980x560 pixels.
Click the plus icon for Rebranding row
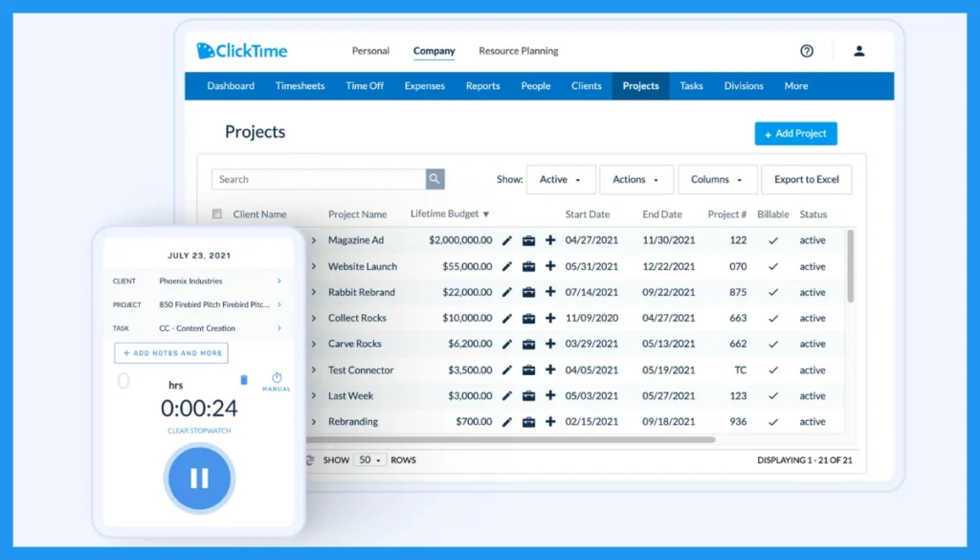click(550, 421)
